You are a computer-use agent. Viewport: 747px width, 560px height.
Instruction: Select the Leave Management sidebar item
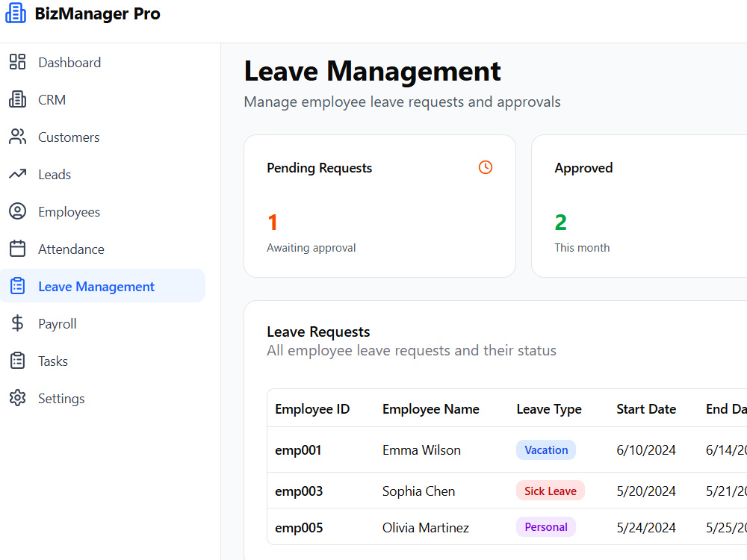pos(102,286)
